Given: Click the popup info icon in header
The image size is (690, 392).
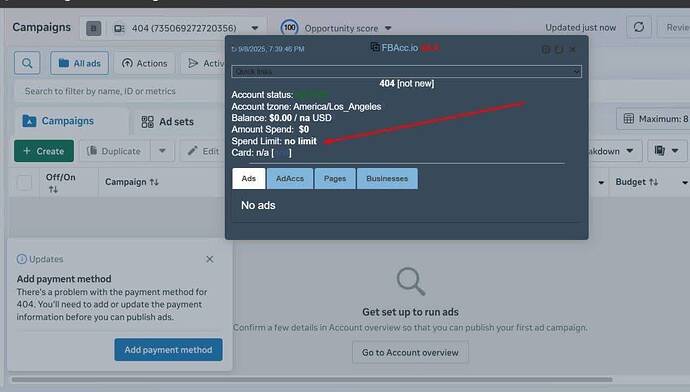Looking at the screenshot, I should point(546,49).
